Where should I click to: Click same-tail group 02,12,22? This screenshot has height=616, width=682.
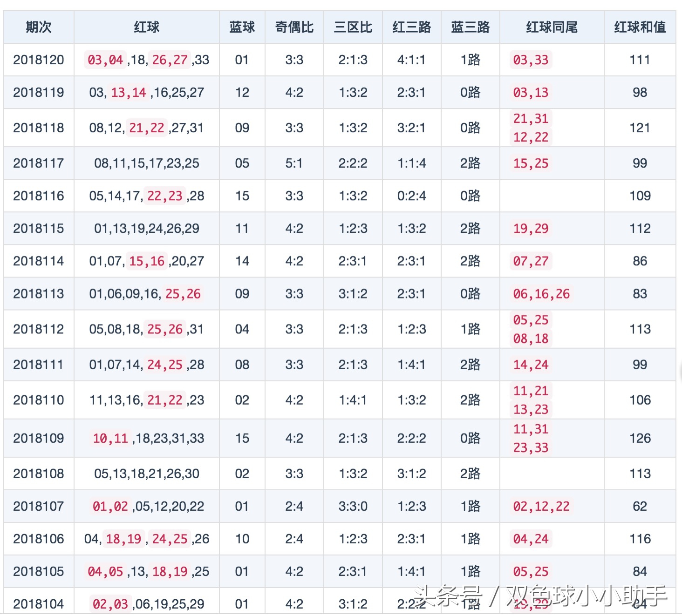click(x=541, y=506)
